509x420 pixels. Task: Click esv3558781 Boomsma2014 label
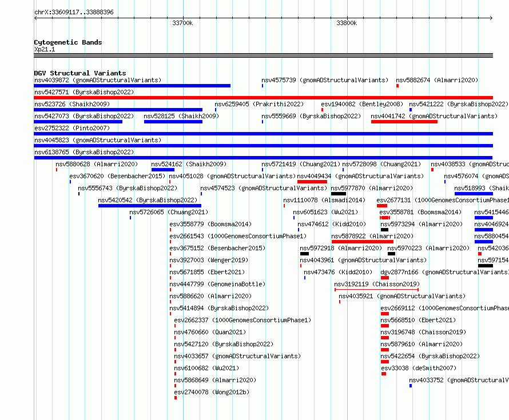[x=420, y=212]
